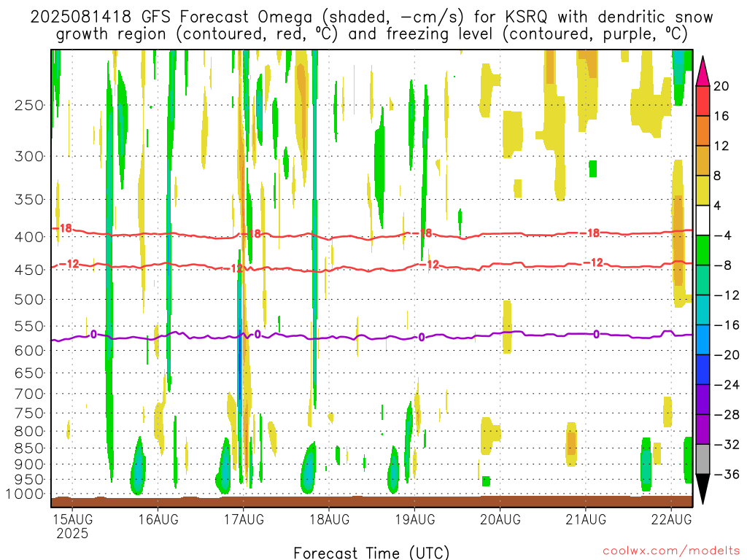Click the -18 contour label near 21AUG

[x=589, y=233]
